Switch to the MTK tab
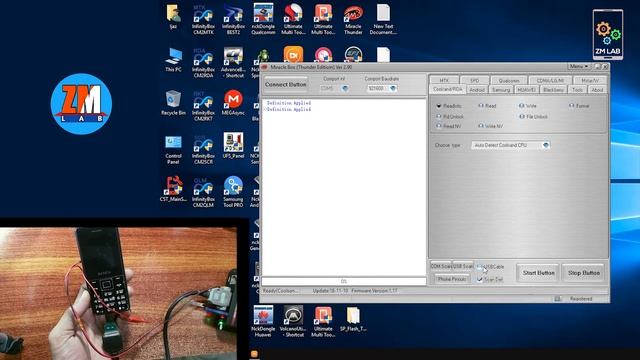The image size is (640, 360). [444, 80]
